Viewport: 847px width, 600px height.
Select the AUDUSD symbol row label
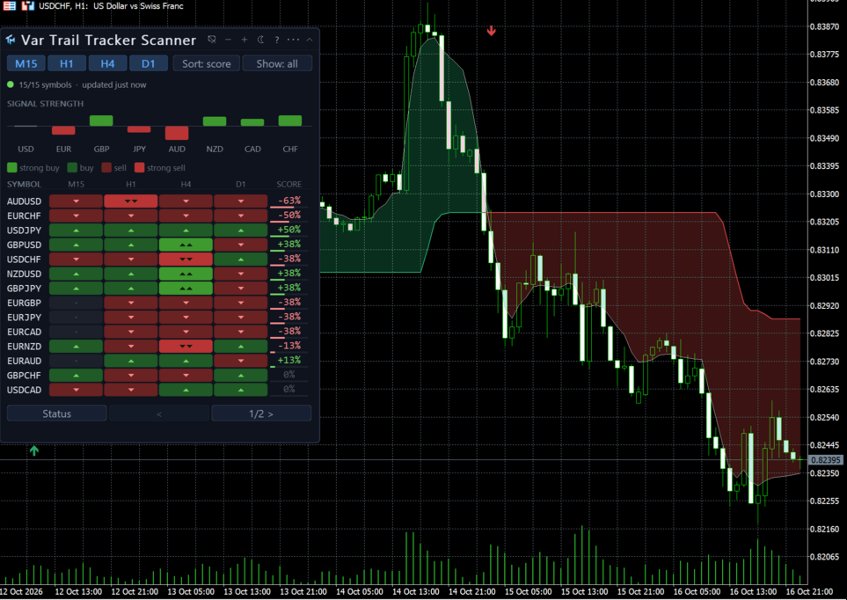24,201
